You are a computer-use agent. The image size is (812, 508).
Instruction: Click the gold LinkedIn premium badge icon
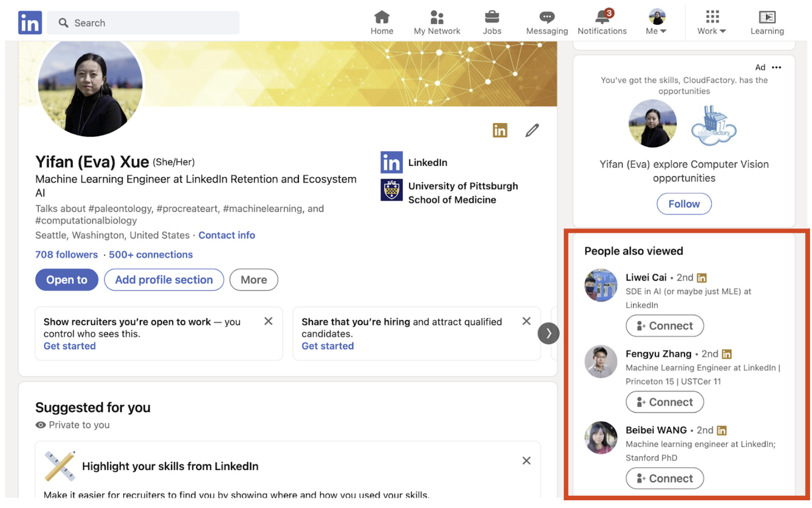500,130
